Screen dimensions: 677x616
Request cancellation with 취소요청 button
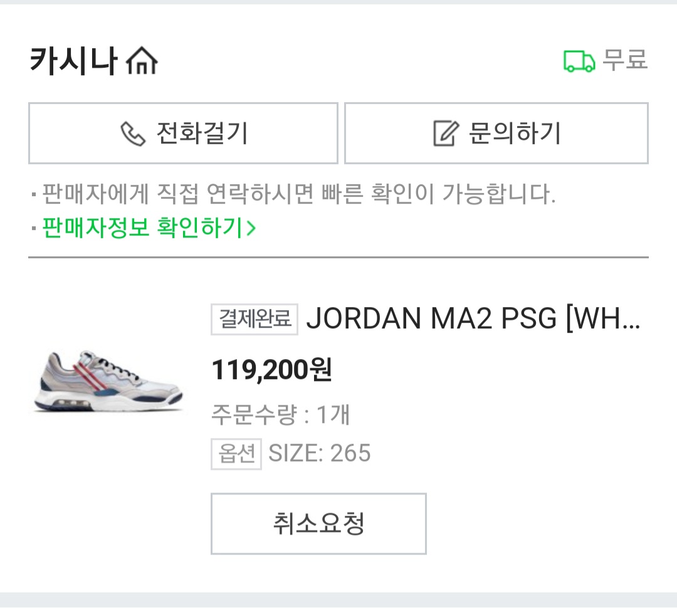(318, 524)
